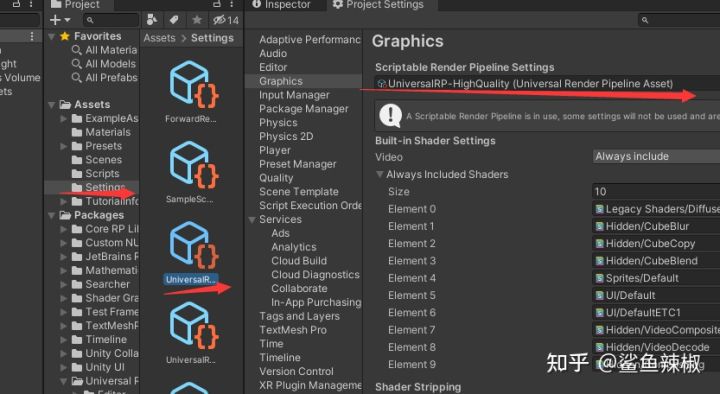Expand the TutorialInfo folder arrow
Screen dimensions: 720x394
[x=63, y=201]
